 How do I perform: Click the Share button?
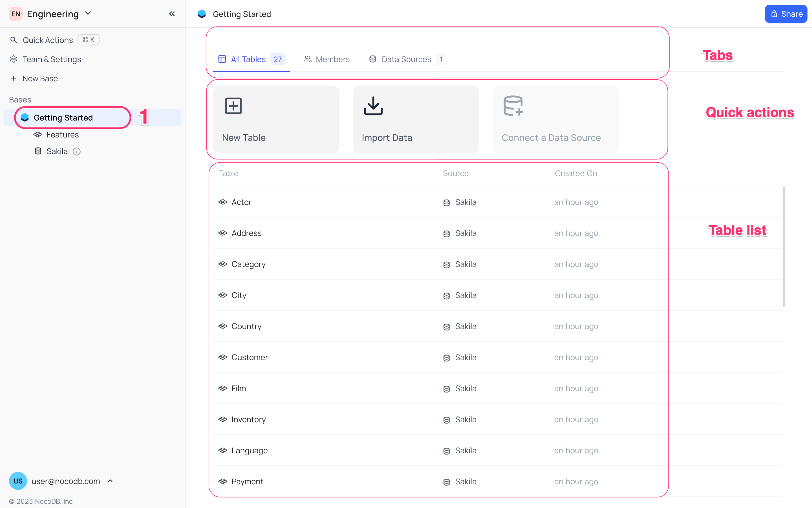[786, 14]
